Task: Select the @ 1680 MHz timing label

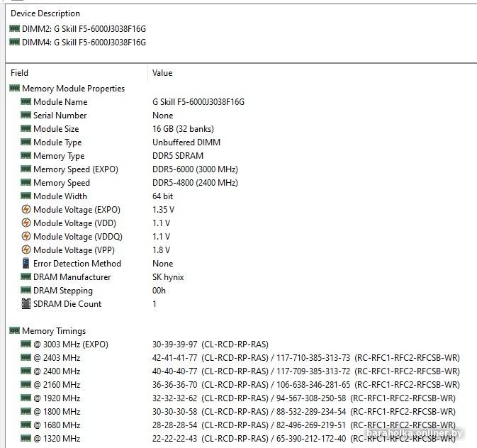Action: pos(57,425)
